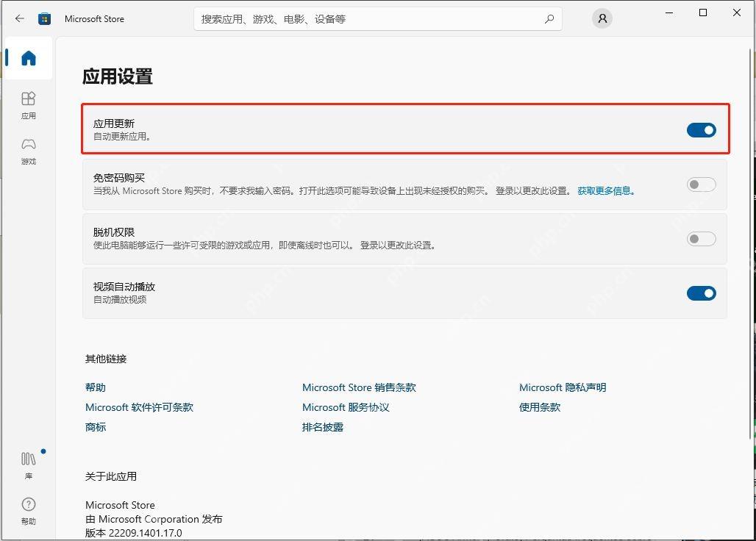Open the 排名披露 link
The height and width of the screenshot is (541, 756).
(x=323, y=427)
